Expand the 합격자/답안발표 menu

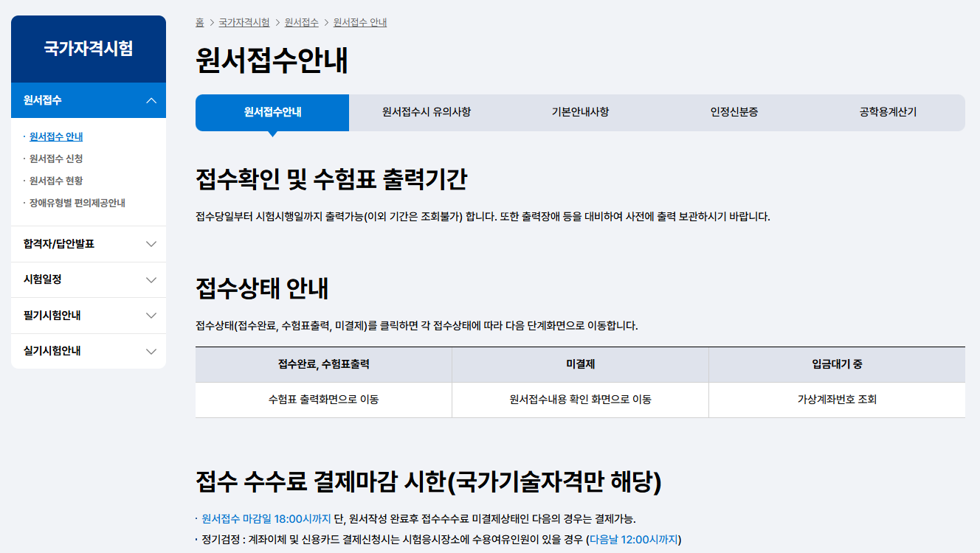(88, 244)
